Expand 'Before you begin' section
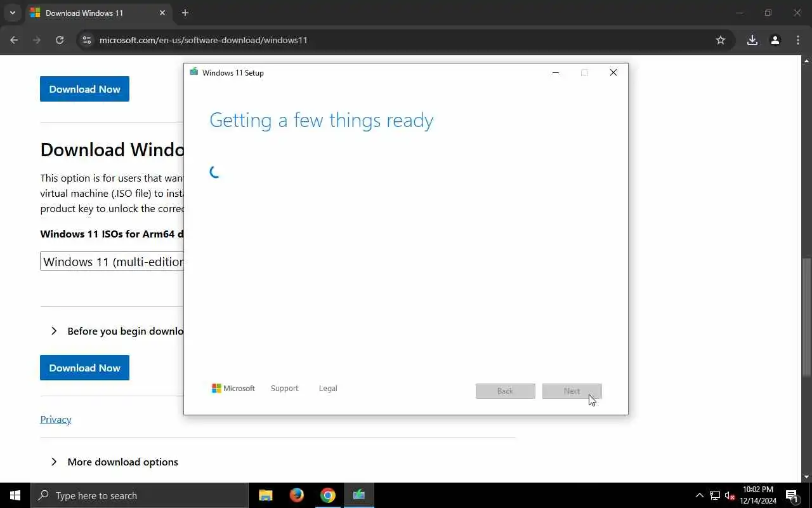Image resolution: width=812 pixels, height=508 pixels. pos(119,331)
